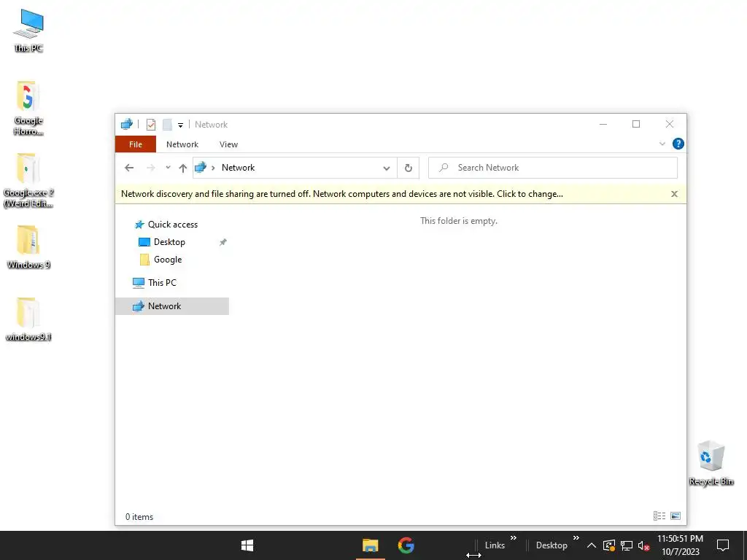The height and width of the screenshot is (560, 747).
Task: Click the Search Network input box
Action: click(x=553, y=168)
